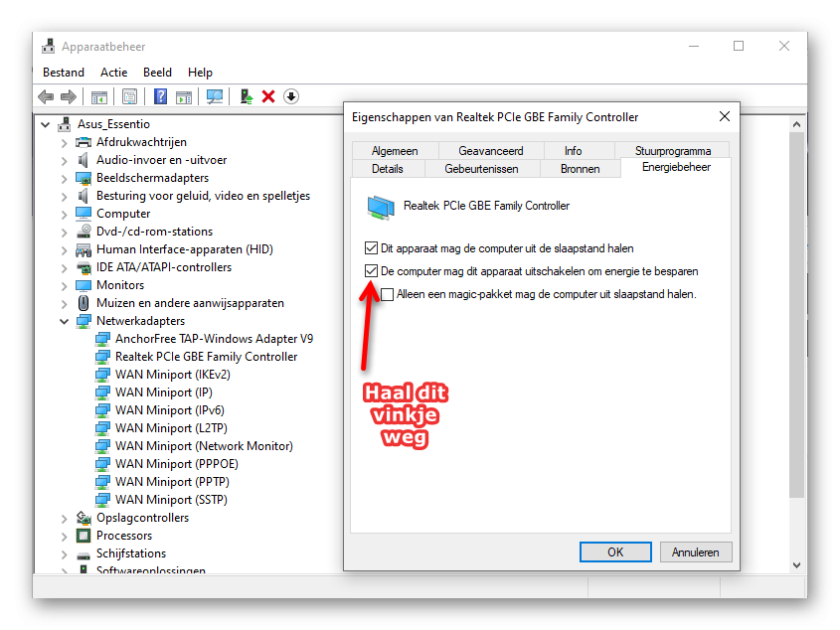840x630 pixels.
Task: Collapse the Asus_Essentio root node
Action: [46, 125]
